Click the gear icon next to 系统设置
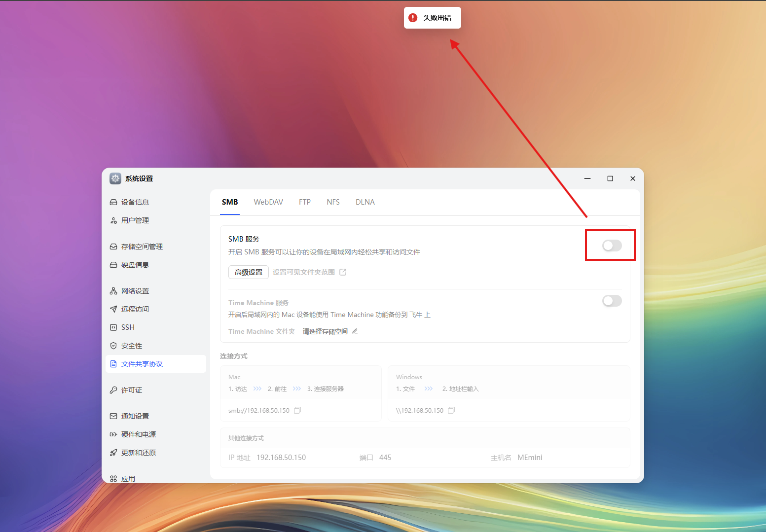Screen dimensions: 766x532 115,178
